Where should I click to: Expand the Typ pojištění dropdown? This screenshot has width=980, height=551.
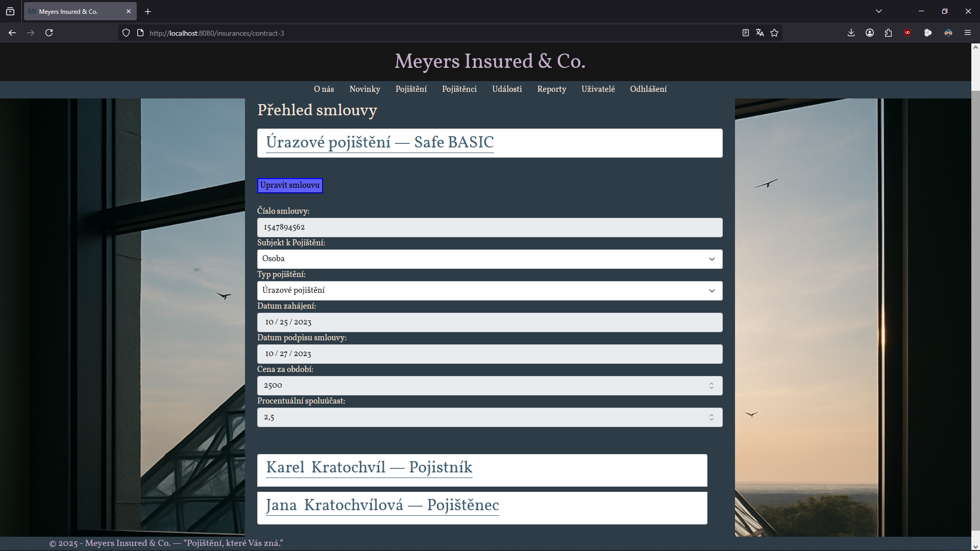489,291
